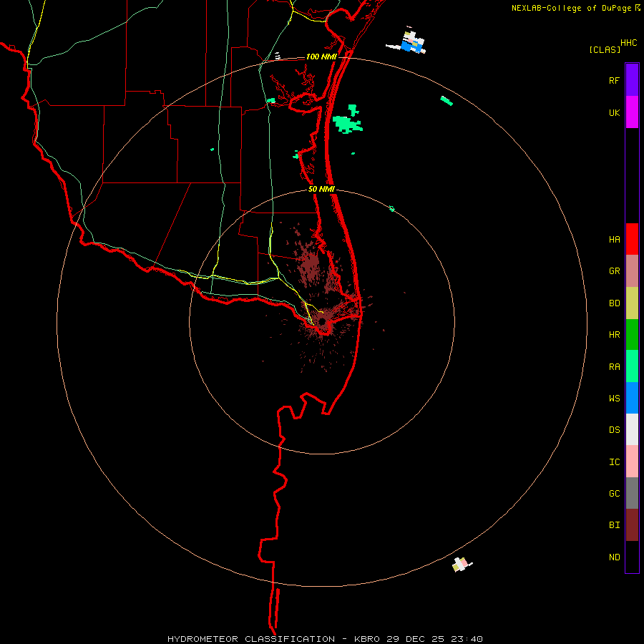Click the [CLAS] label above legend
Screen dimensions: 644x644
[605, 49]
